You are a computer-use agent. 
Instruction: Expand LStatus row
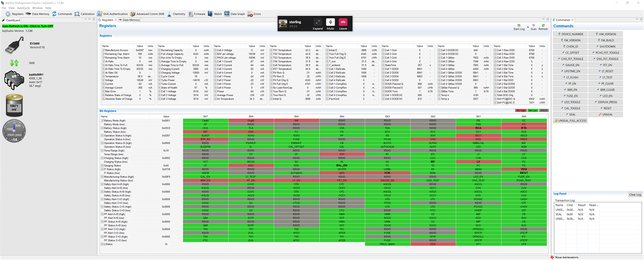102,244
